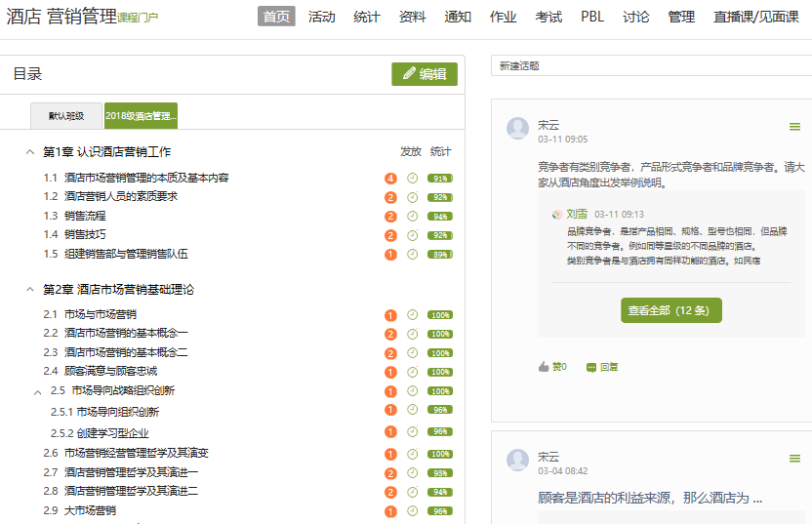The image size is (812, 524).
Task: Select the 2018级酒店管理 class tab
Action: point(141,115)
